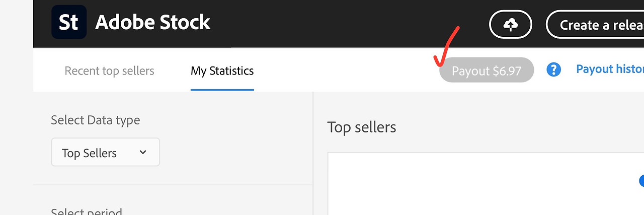644x215 pixels.
Task: Expand the Top Sellers data type dropdown
Action: (106, 152)
